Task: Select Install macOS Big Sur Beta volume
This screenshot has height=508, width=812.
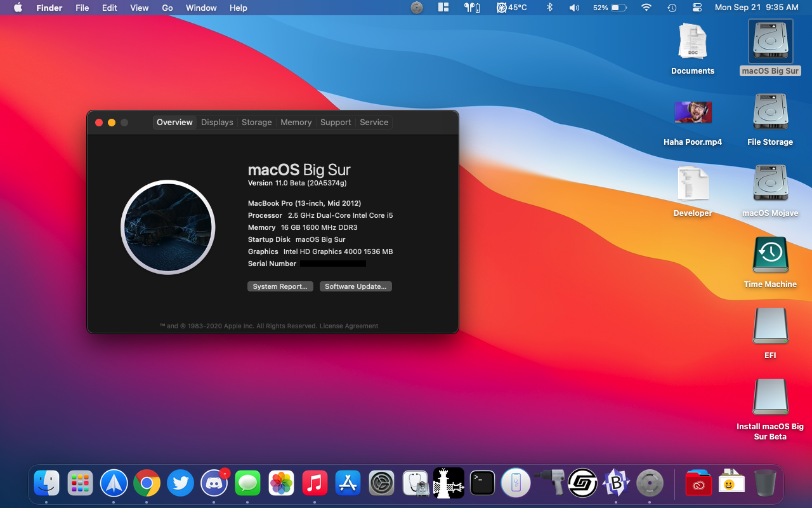Action: [770, 397]
